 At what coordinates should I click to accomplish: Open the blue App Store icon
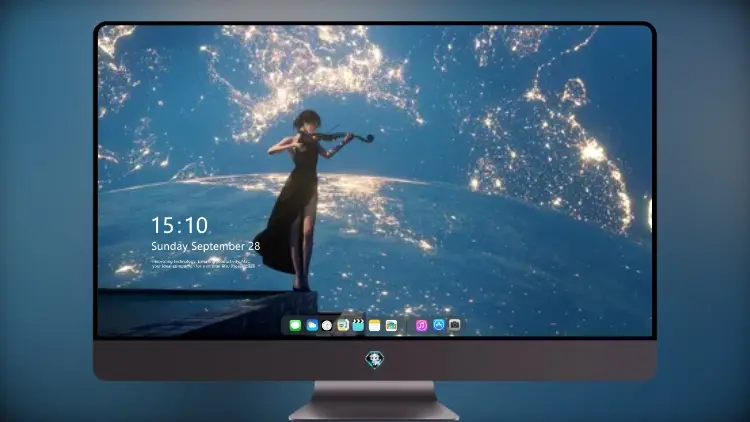(x=439, y=325)
